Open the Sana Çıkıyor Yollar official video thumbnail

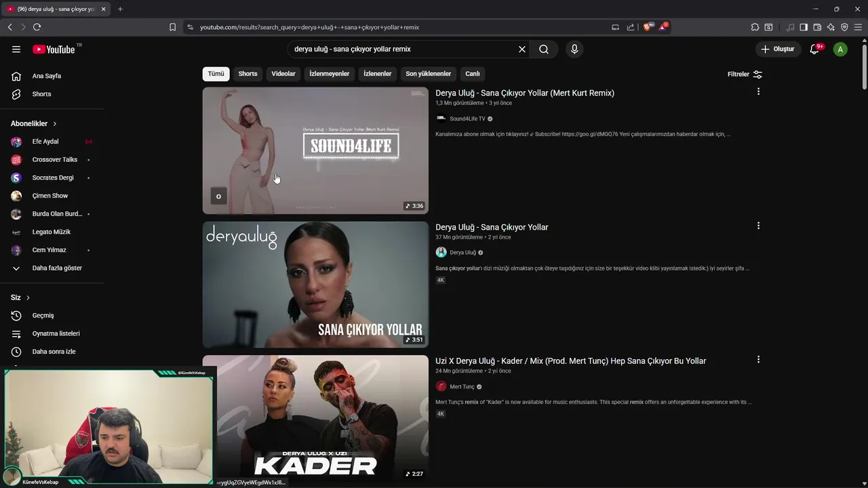click(x=315, y=285)
